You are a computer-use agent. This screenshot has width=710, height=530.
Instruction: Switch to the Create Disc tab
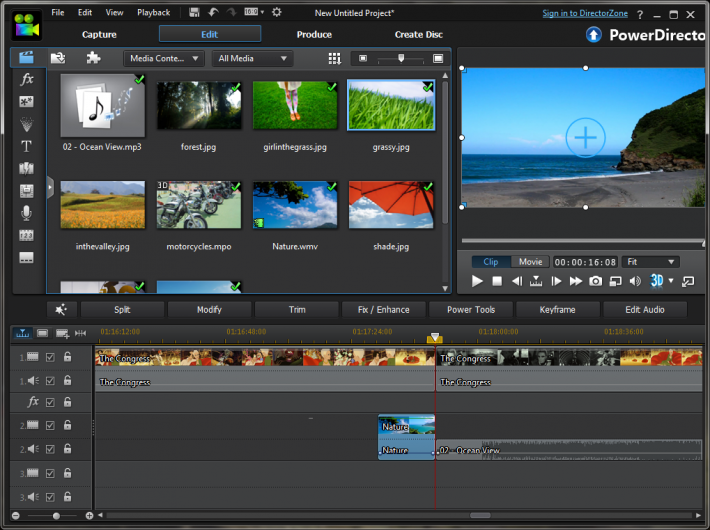click(418, 34)
